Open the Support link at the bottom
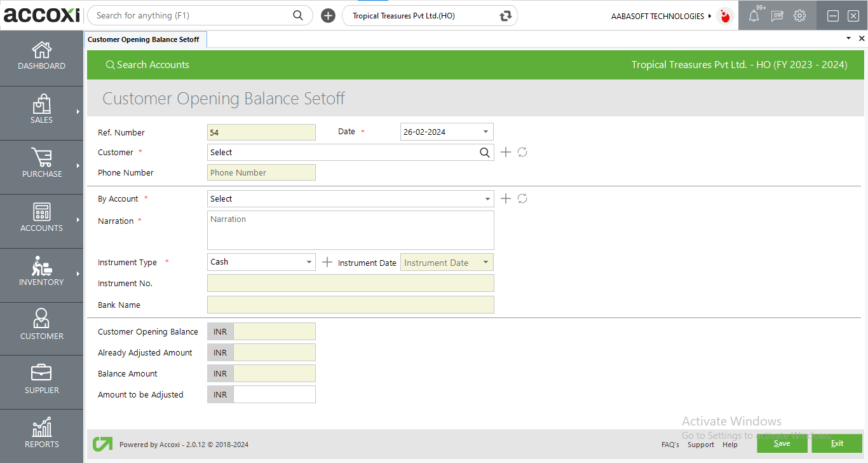Screen dimensions: 868x463 tap(700, 445)
